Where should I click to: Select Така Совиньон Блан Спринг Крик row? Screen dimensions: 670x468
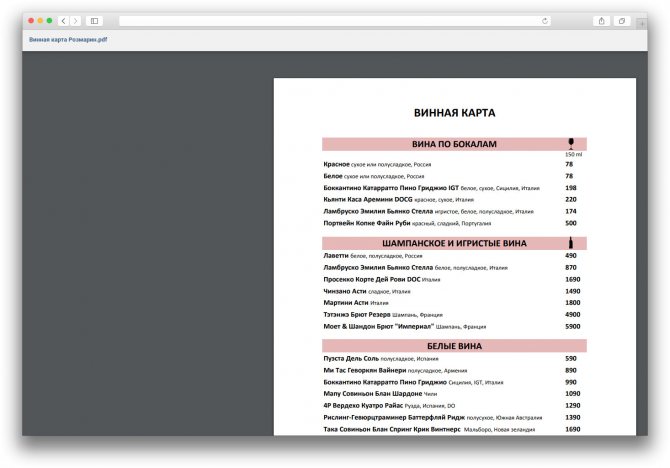454,430
